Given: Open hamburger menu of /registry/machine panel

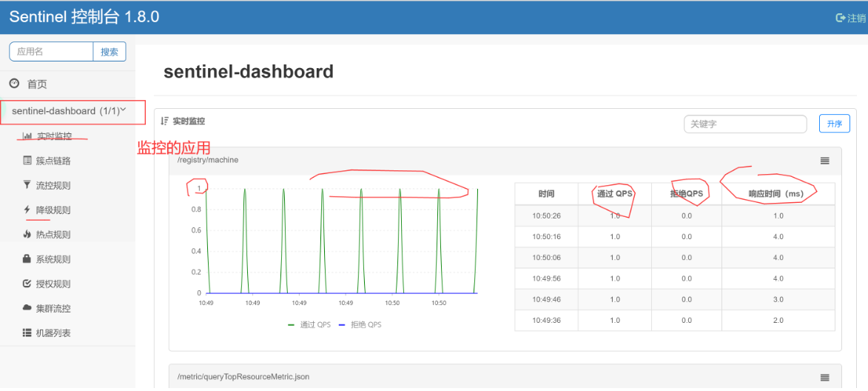Looking at the screenshot, I should (x=825, y=161).
